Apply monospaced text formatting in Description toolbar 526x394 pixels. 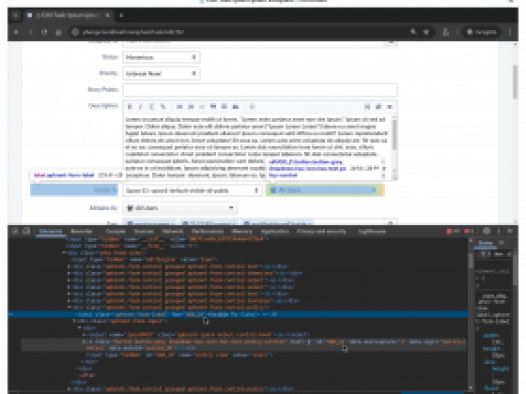[152, 107]
